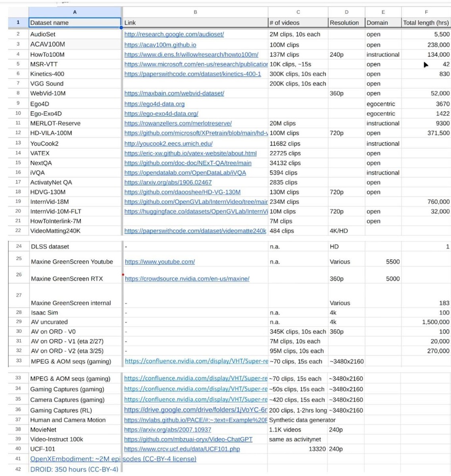Open the ego-exo4d-data.org link
Screen dimensions: 451x476
click(161, 113)
